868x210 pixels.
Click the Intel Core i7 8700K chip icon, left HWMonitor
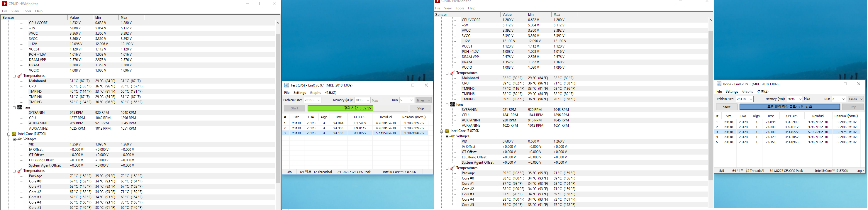pos(14,134)
